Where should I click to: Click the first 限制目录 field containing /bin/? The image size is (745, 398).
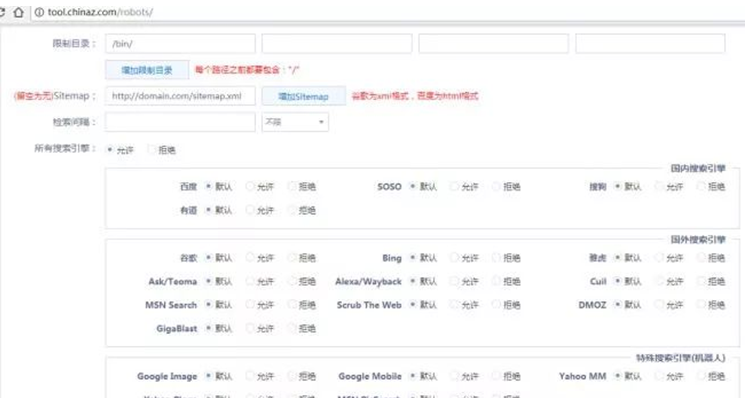(180, 44)
